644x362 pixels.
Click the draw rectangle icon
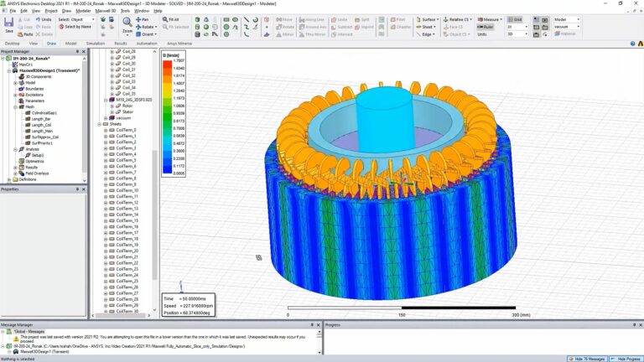point(226,19)
